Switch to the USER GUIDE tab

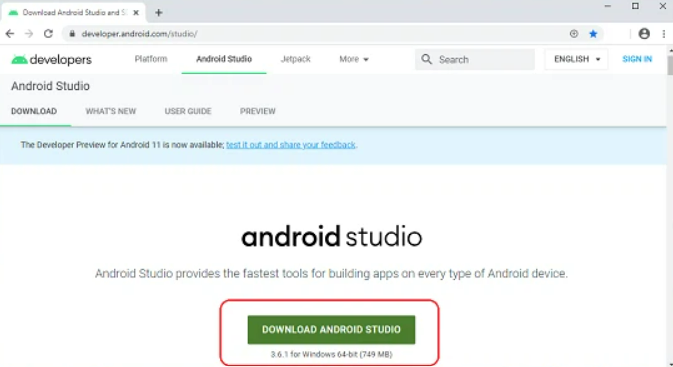tap(188, 111)
